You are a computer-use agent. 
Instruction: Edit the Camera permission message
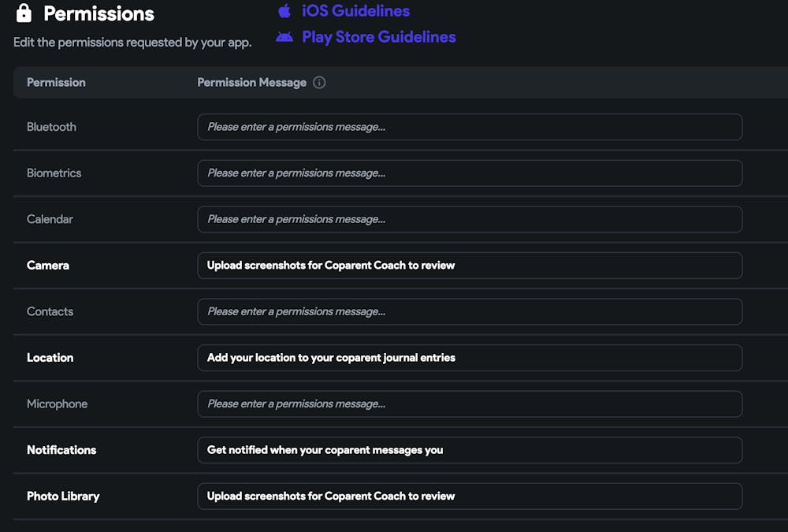coord(470,266)
